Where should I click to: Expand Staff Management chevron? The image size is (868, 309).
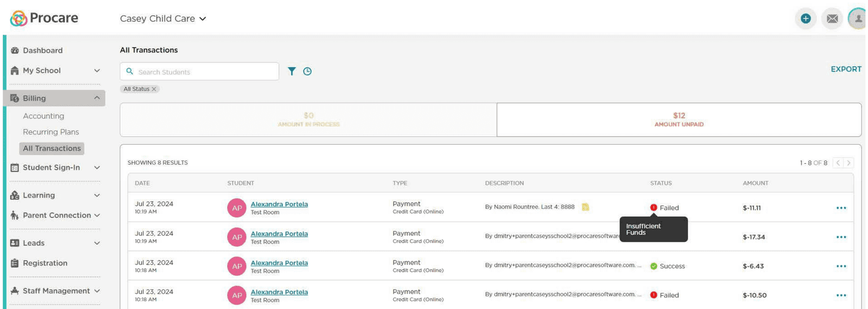coord(97,291)
